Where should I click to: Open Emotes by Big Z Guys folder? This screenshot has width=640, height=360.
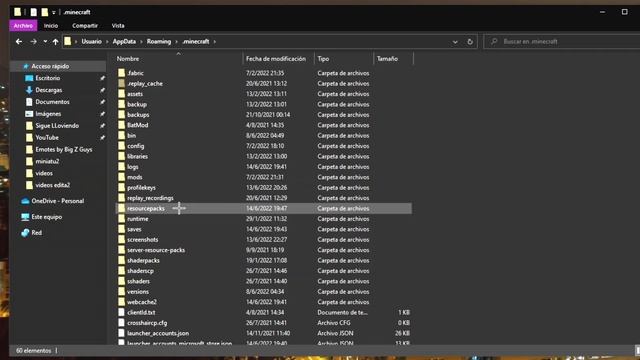click(64, 149)
